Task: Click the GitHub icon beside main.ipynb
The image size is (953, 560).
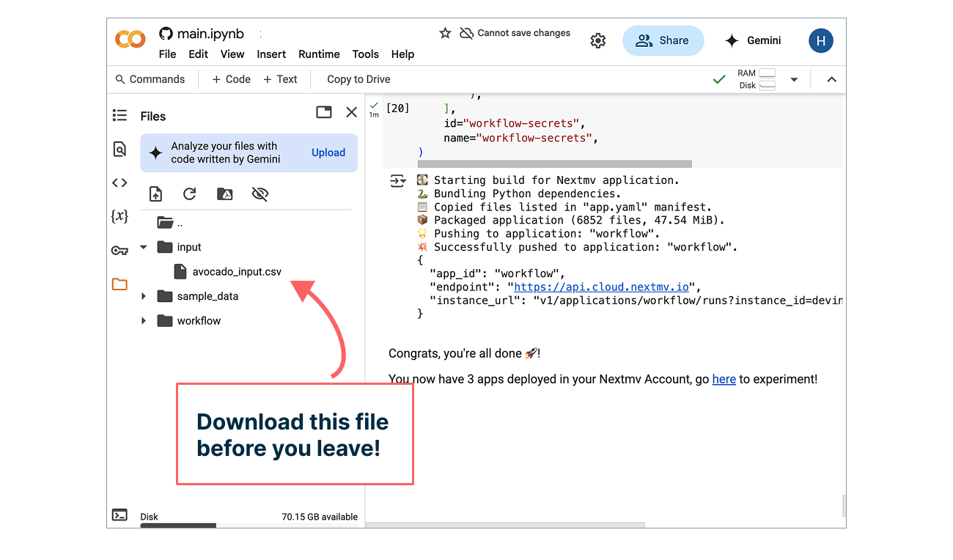Action: pos(166,34)
